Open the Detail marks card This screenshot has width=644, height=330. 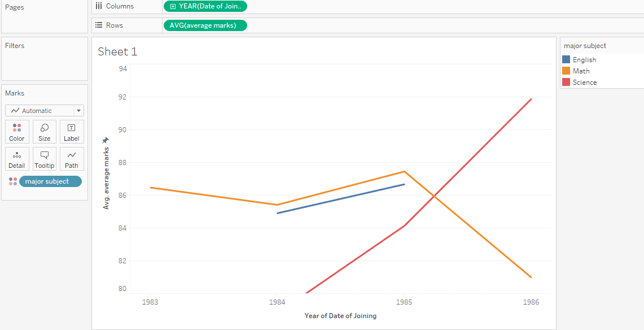17,159
